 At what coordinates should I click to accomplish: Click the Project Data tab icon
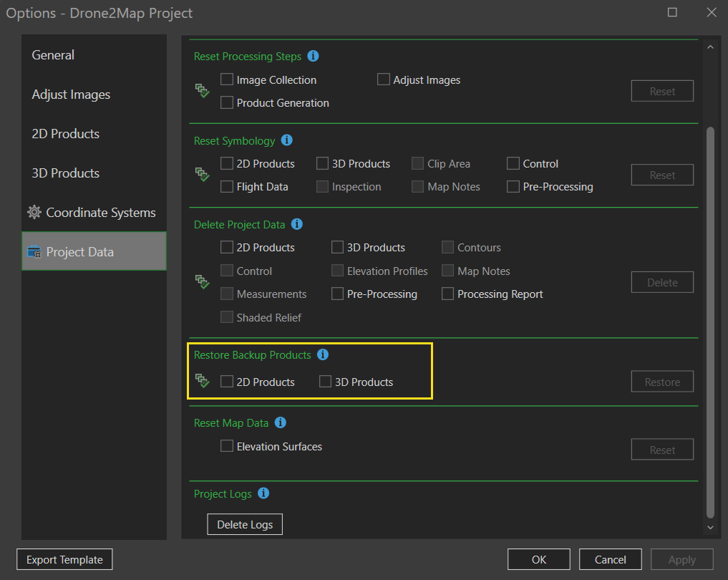click(34, 251)
